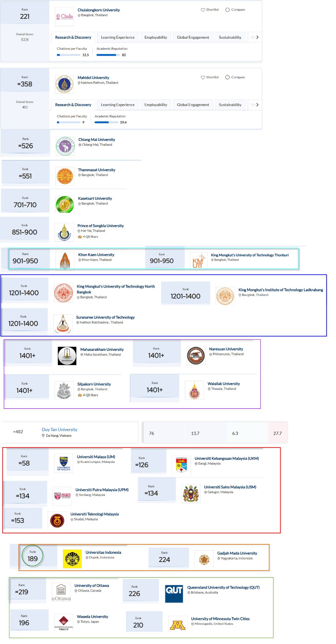The image size is (336, 644).
Task: Click the Naresuan University elephant logo
Action: pos(196,355)
